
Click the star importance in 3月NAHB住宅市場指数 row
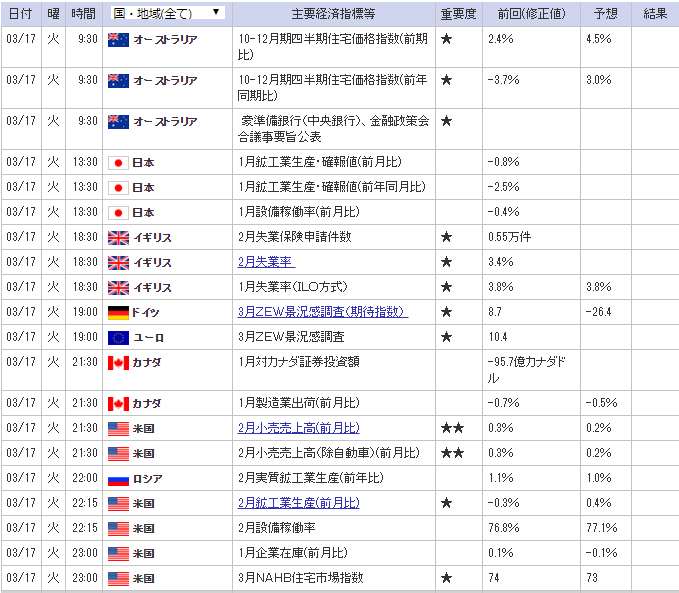pyautogui.click(x=446, y=578)
